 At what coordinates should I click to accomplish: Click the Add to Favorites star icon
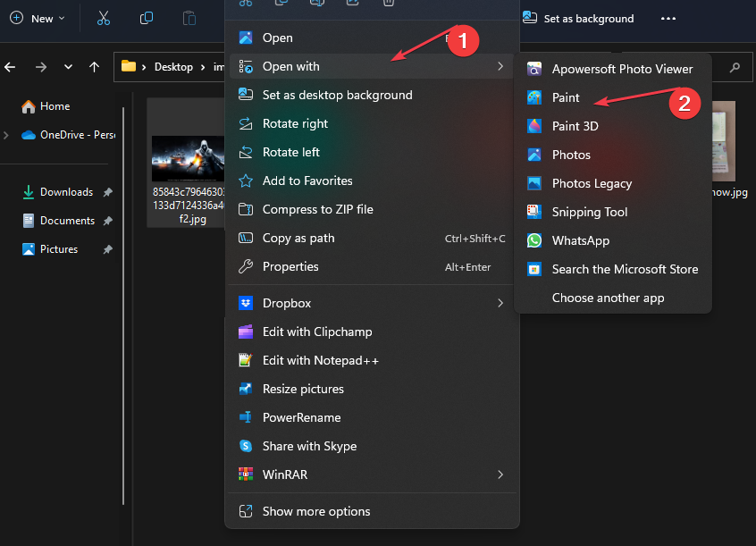246,181
